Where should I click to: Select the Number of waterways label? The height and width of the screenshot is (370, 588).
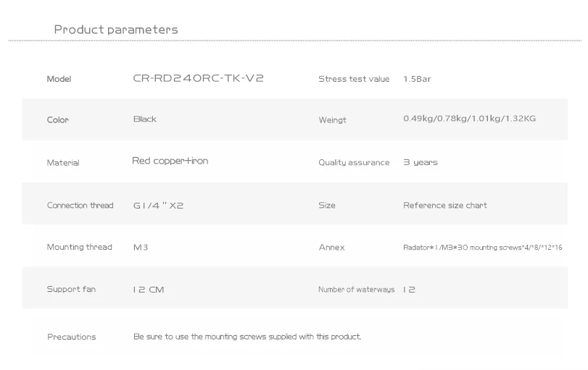(x=356, y=290)
